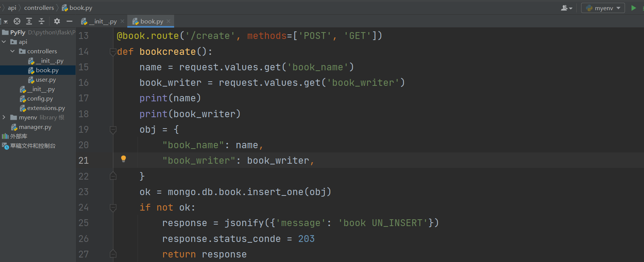The width and height of the screenshot is (644, 262).
Task: Click the "book_writer" dictionary key on line 21
Action: click(x=199, y=161)
